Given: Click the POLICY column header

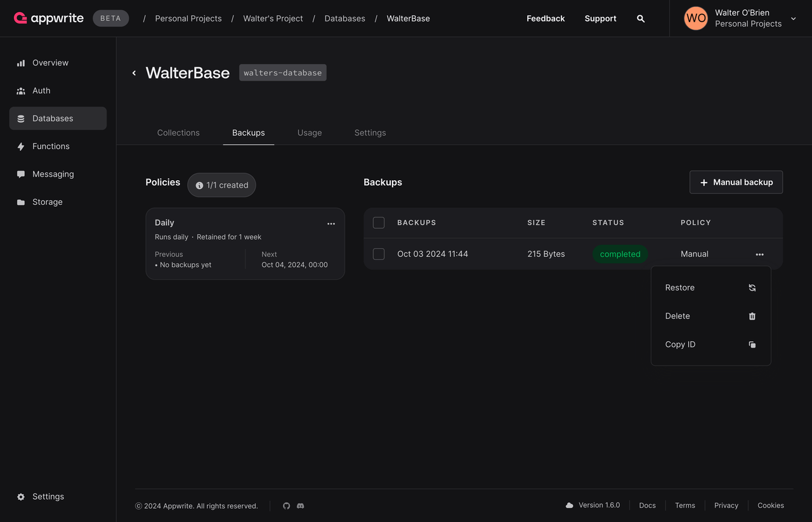Looking at the screenshot, I should click(x=696, y=223).
